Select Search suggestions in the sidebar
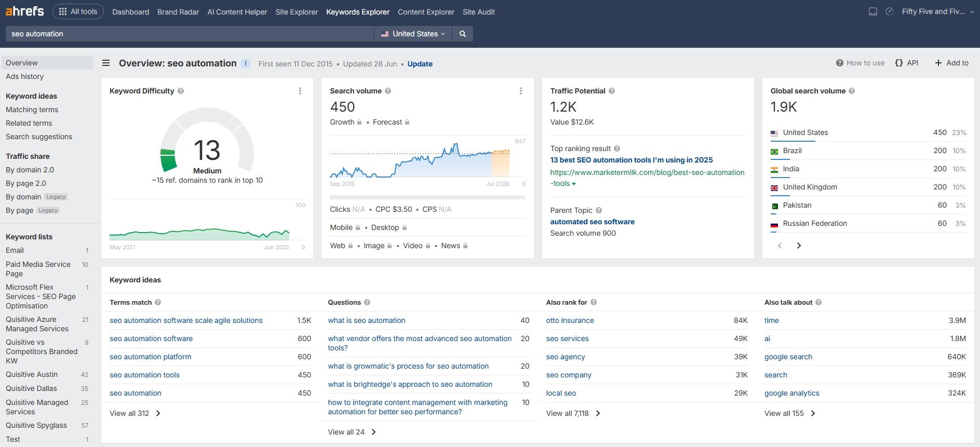The image size is (980, 447). pyautogui.click(x=39, y=137)
